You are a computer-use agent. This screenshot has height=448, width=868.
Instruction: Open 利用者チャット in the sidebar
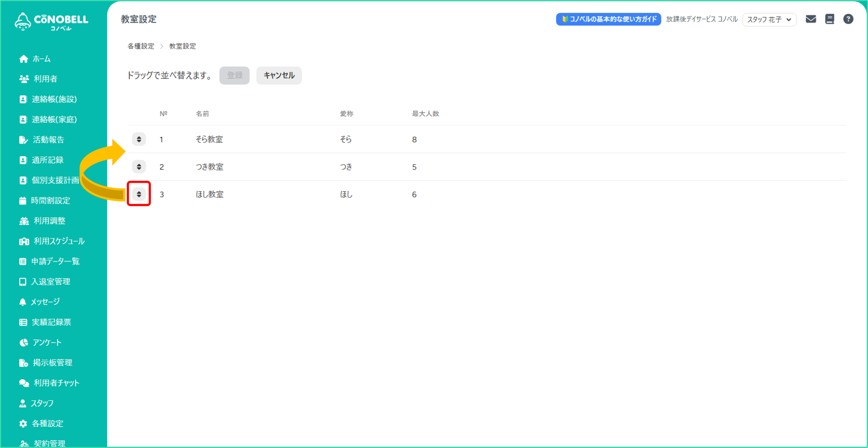(56, 383)
